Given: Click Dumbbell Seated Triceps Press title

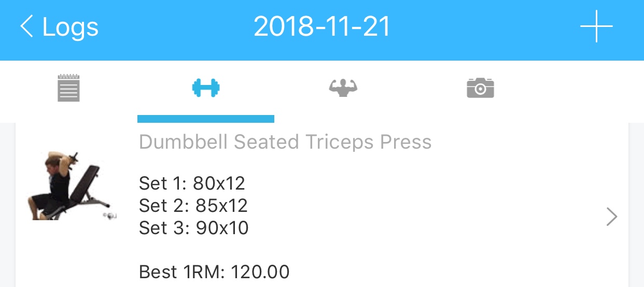Looking at the screenshot, I should tap(285, 142).
